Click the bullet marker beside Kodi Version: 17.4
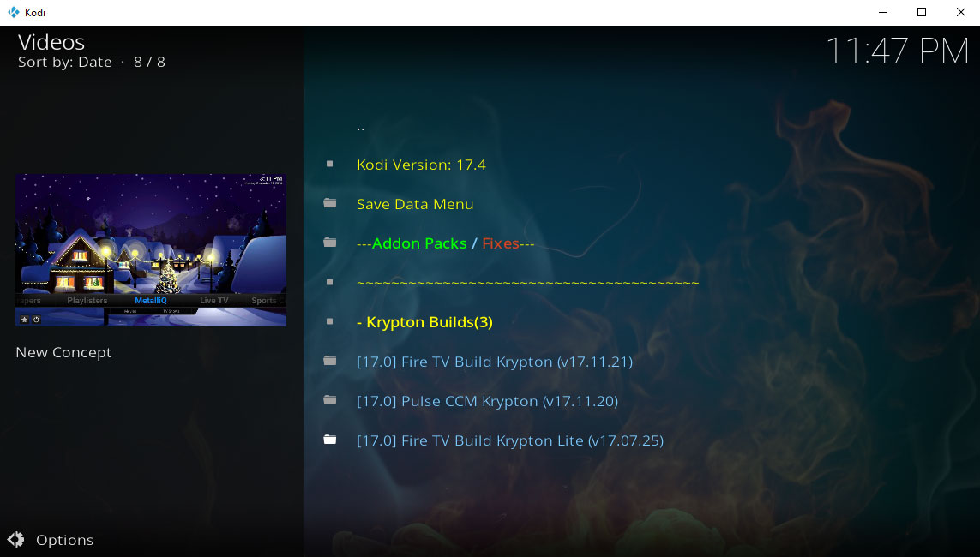Viewport: 980px width, 557px height. pos(330,164)
